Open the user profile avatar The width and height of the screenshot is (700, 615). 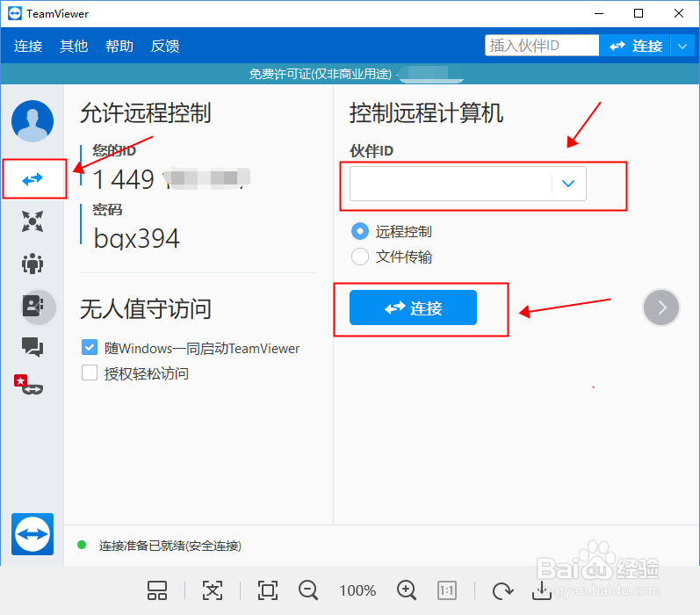tap(32, 121)
